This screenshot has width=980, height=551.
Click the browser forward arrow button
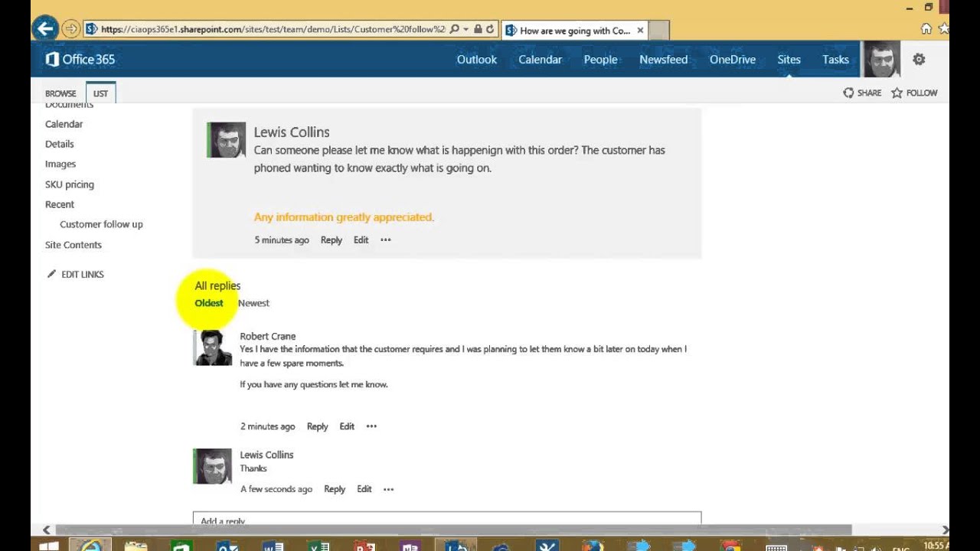tap(70, 30)
